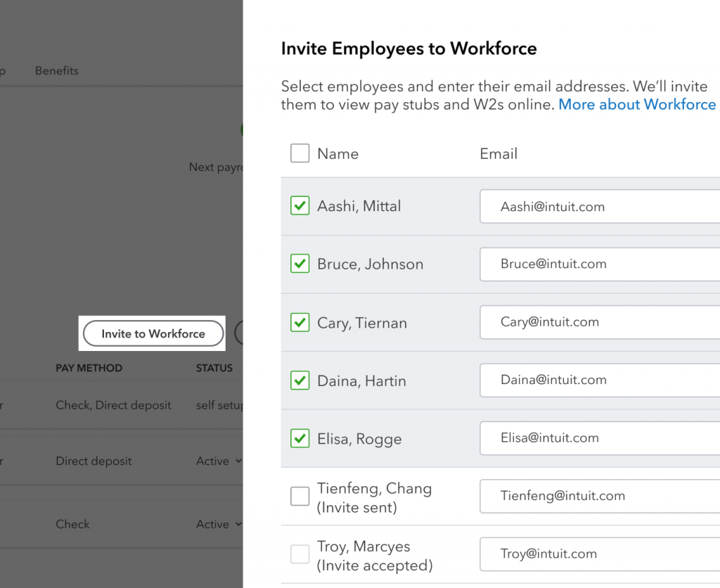The height and width of the screenshot is (588, 720).
Task: Toggle the select-all checkbox beside Name
Action: point(300,153)
